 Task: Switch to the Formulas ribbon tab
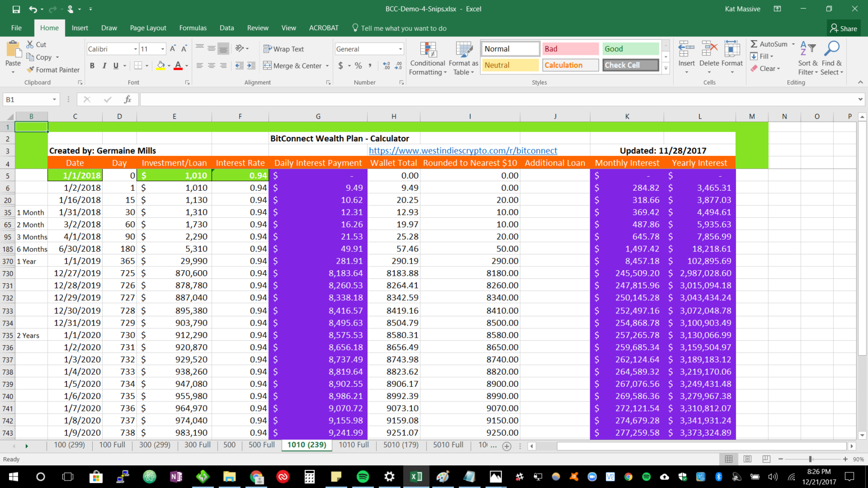[193, 28]
